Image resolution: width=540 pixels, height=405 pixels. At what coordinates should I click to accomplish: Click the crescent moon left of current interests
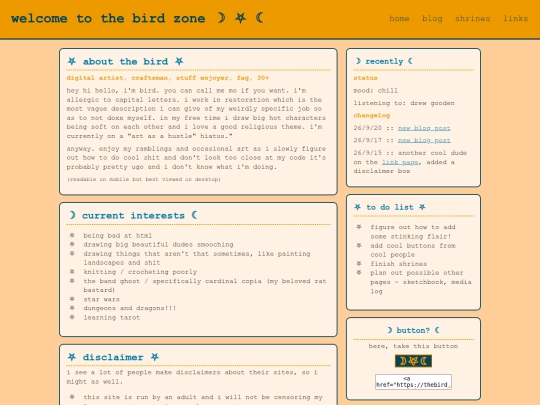point(72,215)
